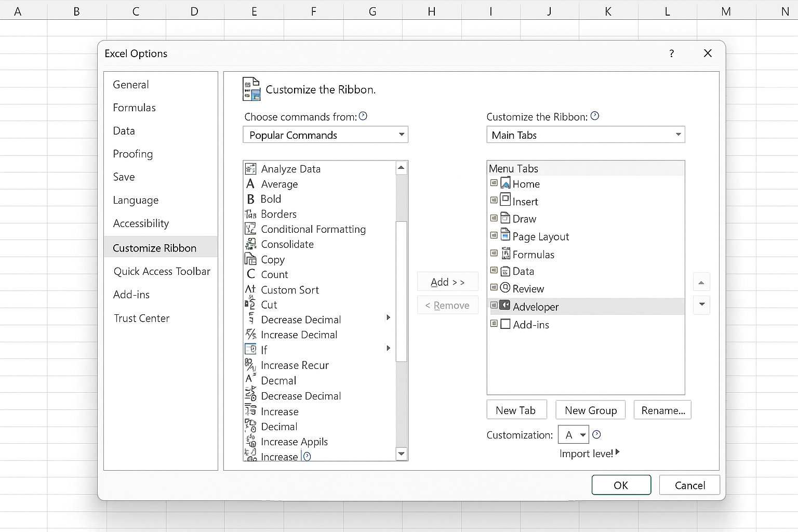Click the Home tab icon in ribbon tree
Screen dimensions: 798x532
[x=506, y=183]
